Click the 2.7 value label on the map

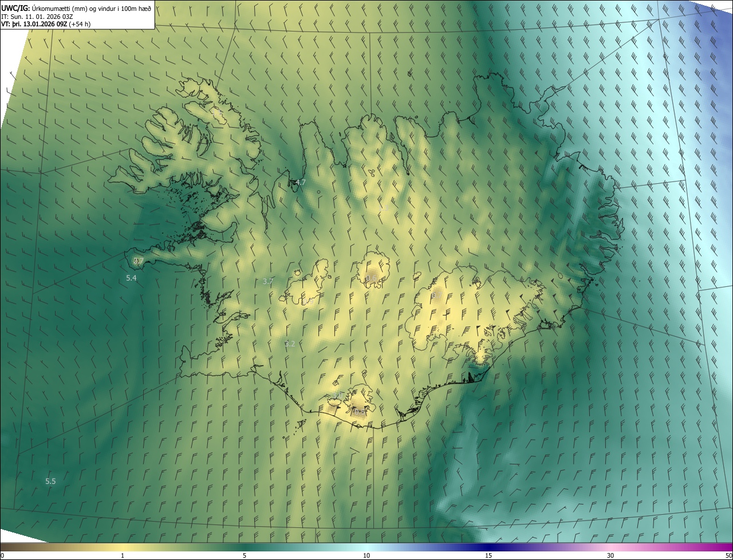tap(138, 261)
